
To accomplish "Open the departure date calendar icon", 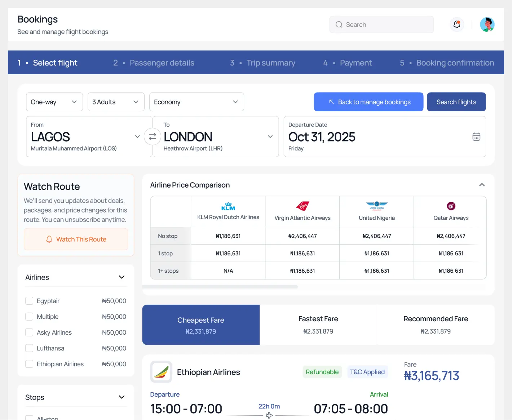I will [x=476, y=137].
